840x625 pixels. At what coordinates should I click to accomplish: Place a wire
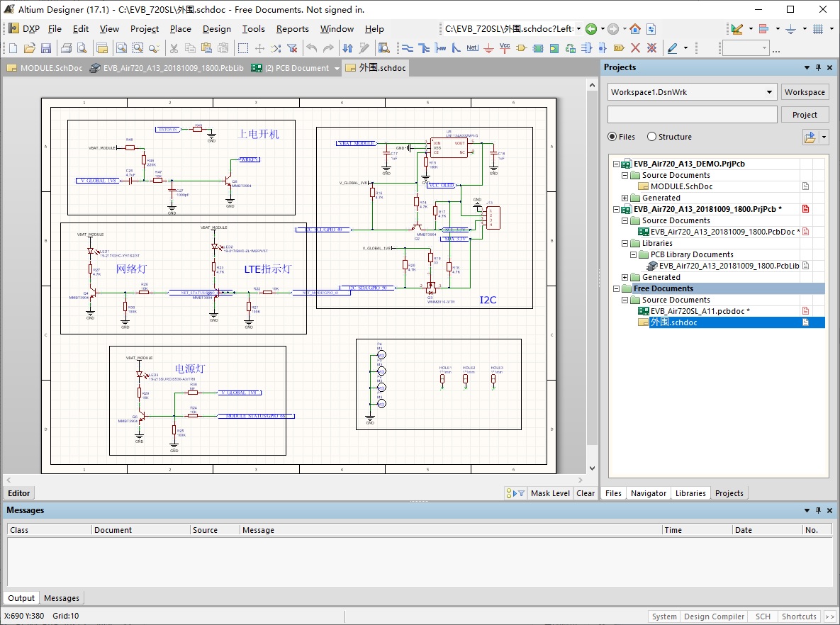coord(408,48)
